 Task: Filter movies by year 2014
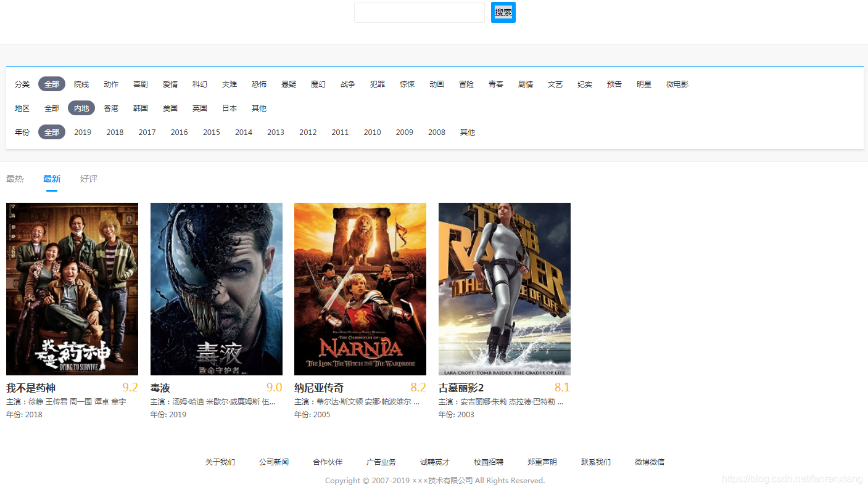point(244,132)
